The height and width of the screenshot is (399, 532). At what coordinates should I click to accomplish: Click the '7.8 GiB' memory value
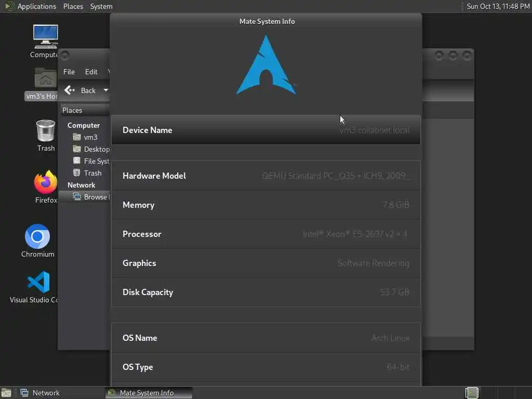pyautogui.click(x=396, y=205)
